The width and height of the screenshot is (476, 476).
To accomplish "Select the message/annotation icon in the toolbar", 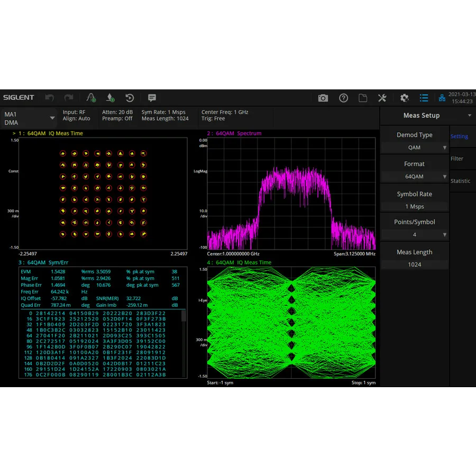I will [152, 98].
